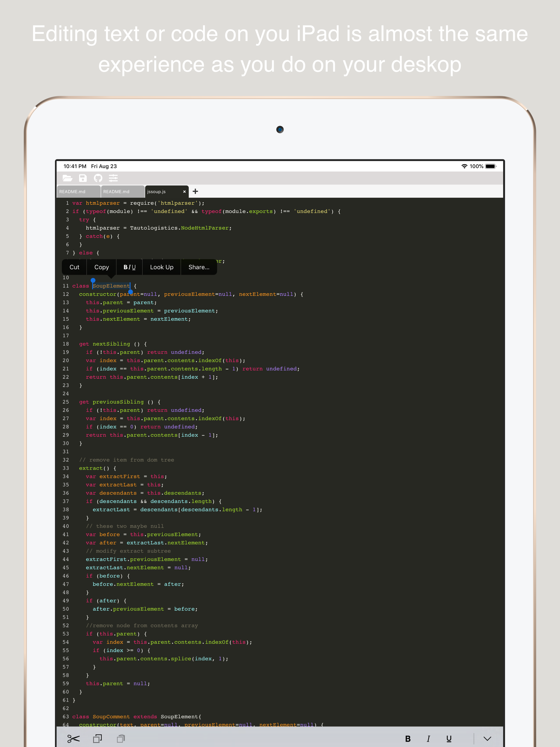Close the jssoup.js tab
This screenshot has width=560, height=747.
[184, 191]
